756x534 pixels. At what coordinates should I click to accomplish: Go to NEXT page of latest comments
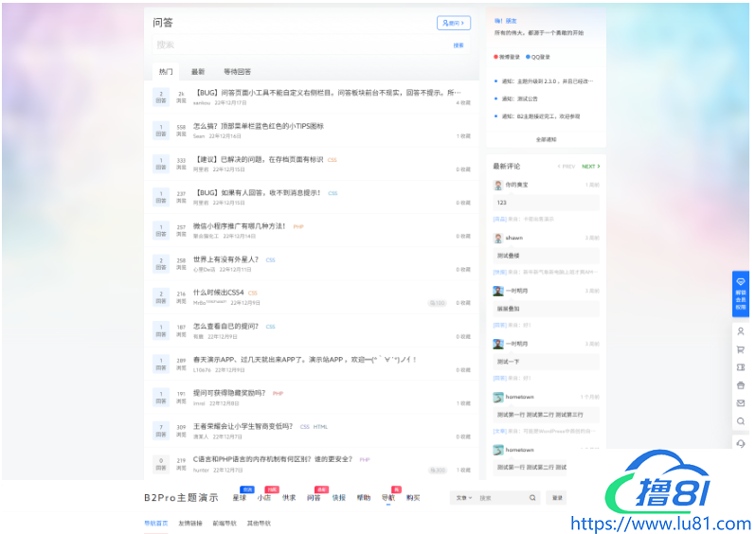point(590,167)
